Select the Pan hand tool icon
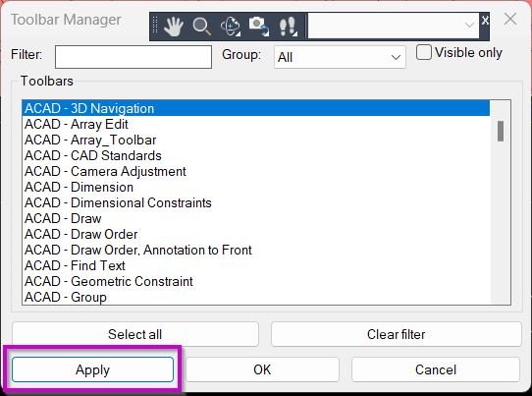The height and width of the screenshot is (396, 532). point(174,27)
